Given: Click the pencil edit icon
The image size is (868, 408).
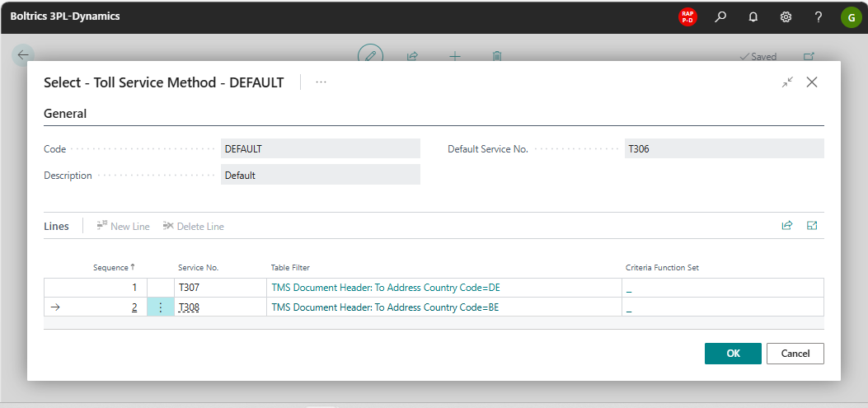Looking at the screenshot, I should 370,55.
